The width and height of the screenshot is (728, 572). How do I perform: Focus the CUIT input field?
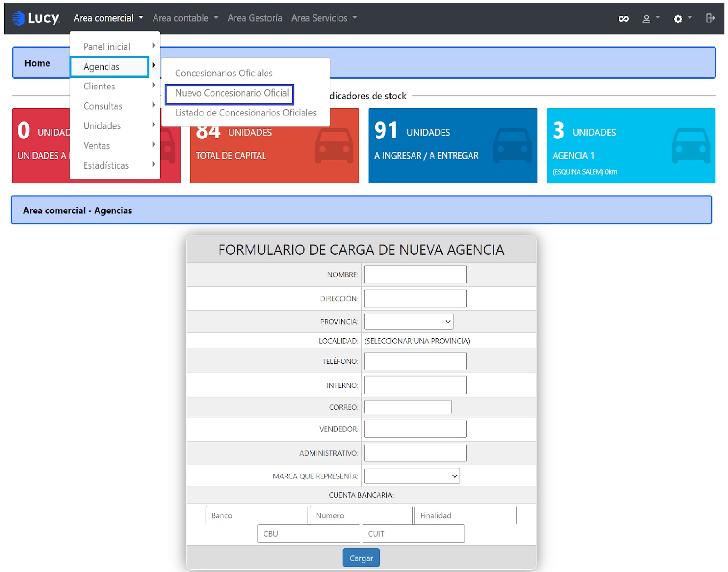point(413,534)
